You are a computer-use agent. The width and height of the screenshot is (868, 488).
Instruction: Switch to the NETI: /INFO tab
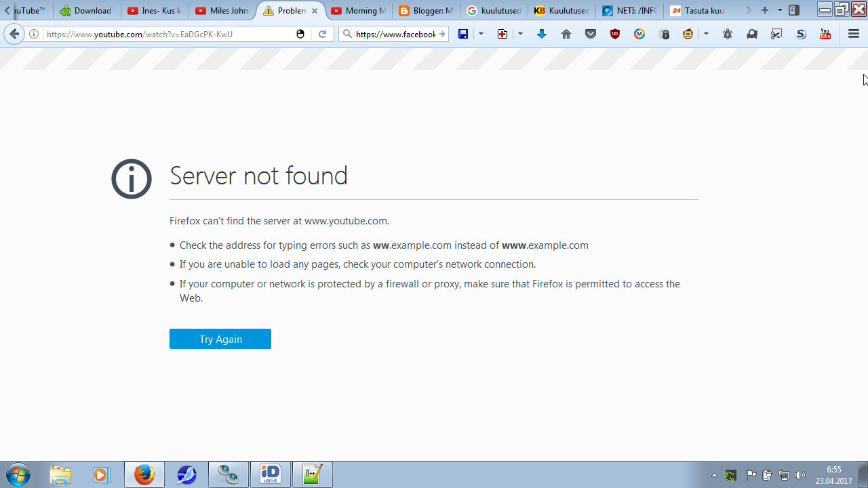point(629,11)
